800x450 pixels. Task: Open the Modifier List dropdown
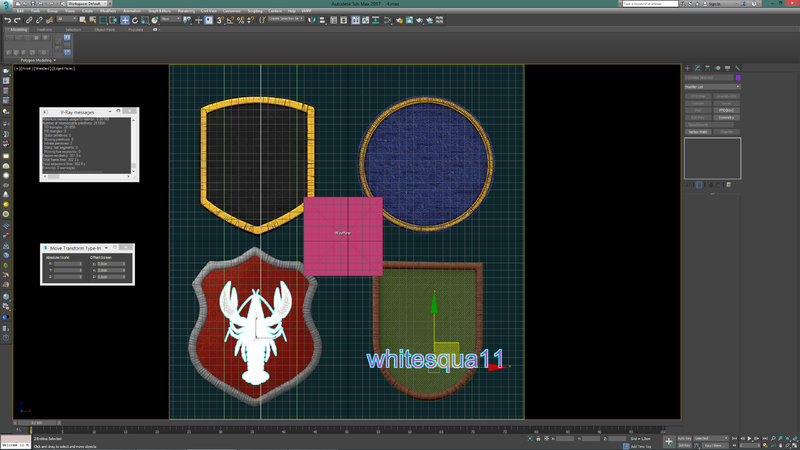(712, 87)
